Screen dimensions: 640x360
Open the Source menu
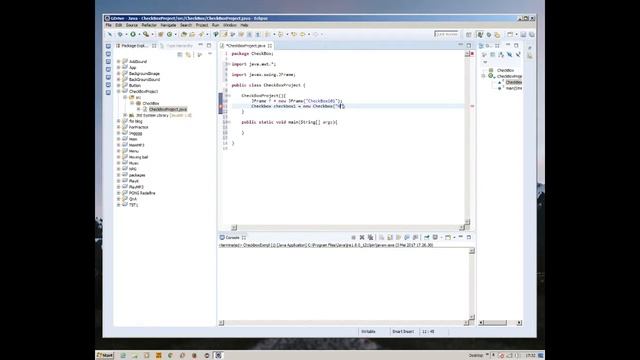(132, 25)
